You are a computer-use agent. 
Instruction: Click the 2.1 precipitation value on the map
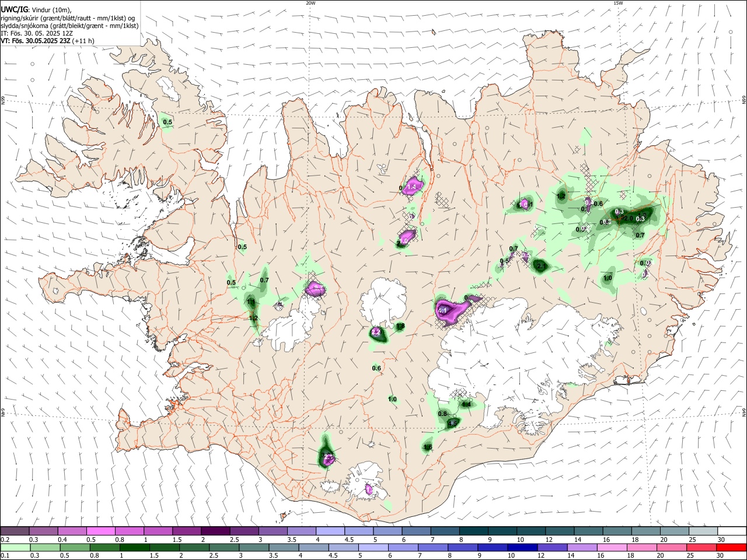pos(541,266)
